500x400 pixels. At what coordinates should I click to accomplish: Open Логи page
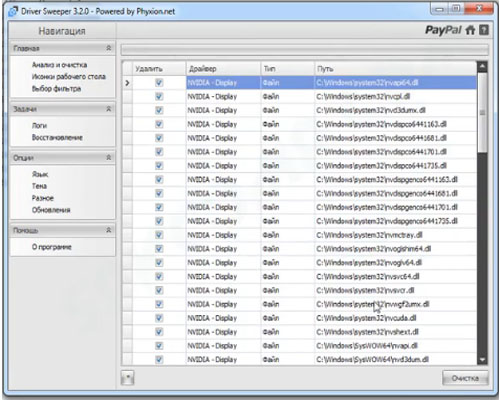tap(39, 126)
